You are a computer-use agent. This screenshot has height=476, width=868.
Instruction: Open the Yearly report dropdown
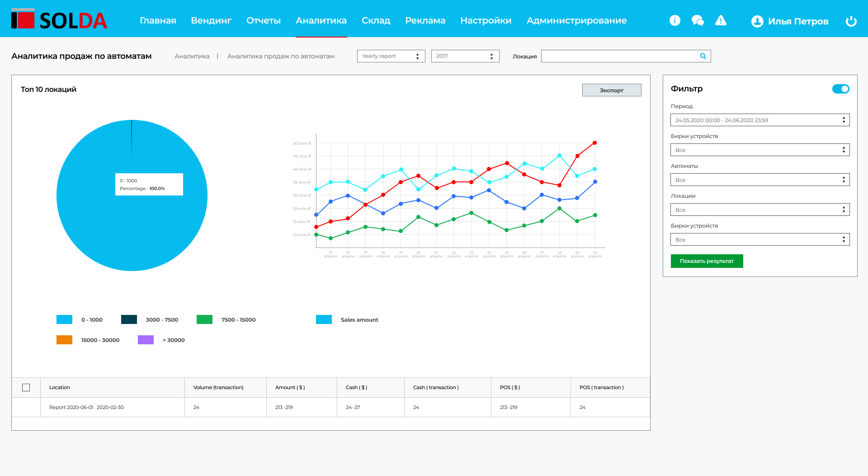(x=391, y=56)
